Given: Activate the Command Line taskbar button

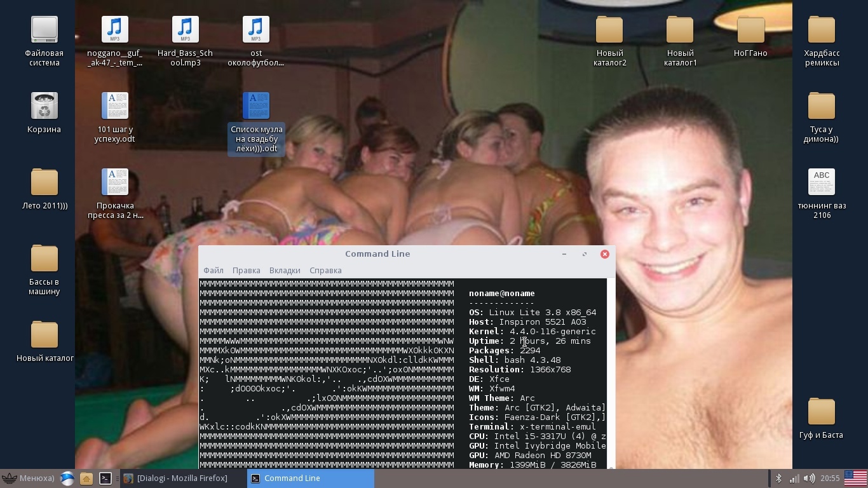Looking at the screenshot, I should [310, 478].
